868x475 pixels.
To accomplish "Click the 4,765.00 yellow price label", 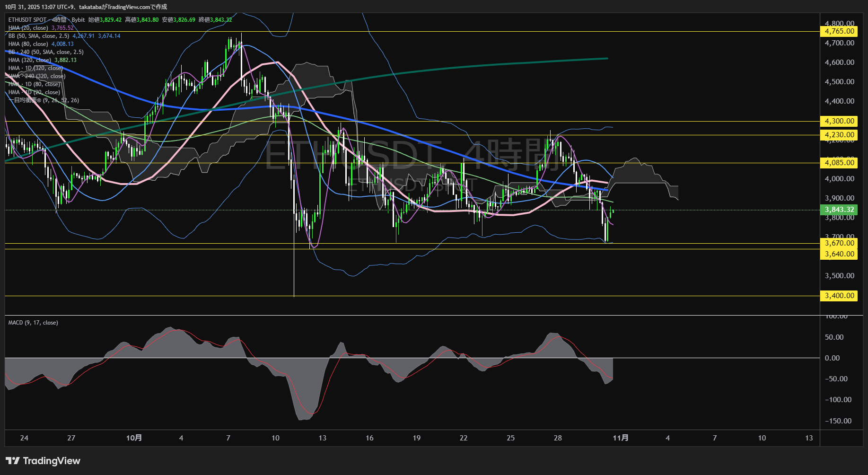I will [839, 31].
